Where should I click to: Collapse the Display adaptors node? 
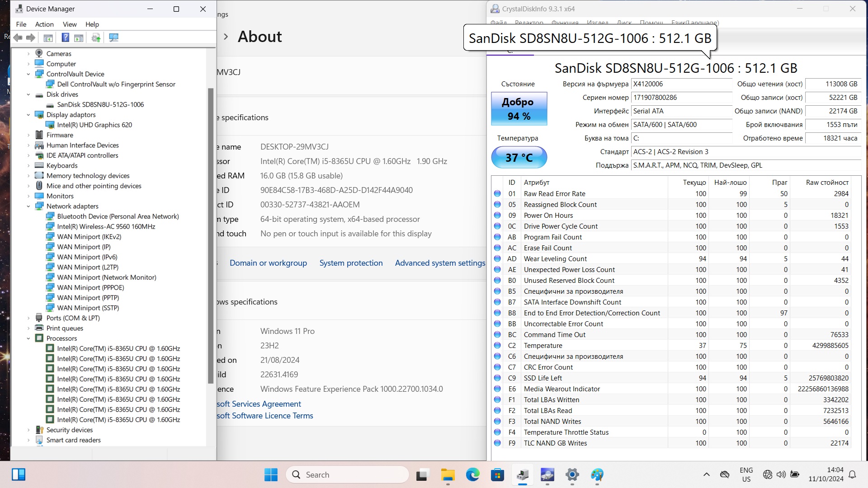[x=28, y=114]
